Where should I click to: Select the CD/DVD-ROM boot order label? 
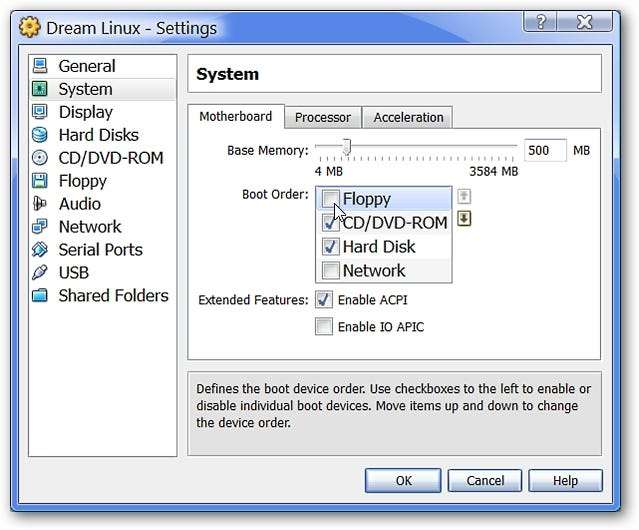[x=395, y=223]
